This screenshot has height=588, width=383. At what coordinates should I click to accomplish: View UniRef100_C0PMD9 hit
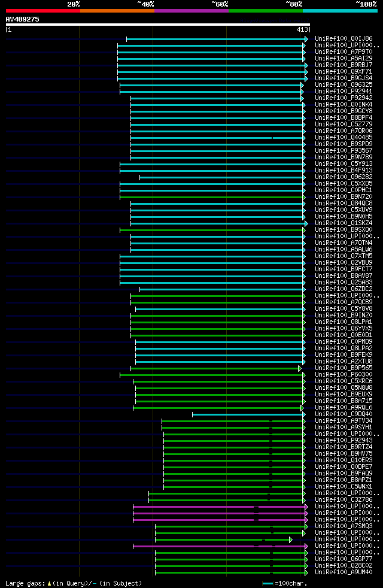[x=344, y=342]
